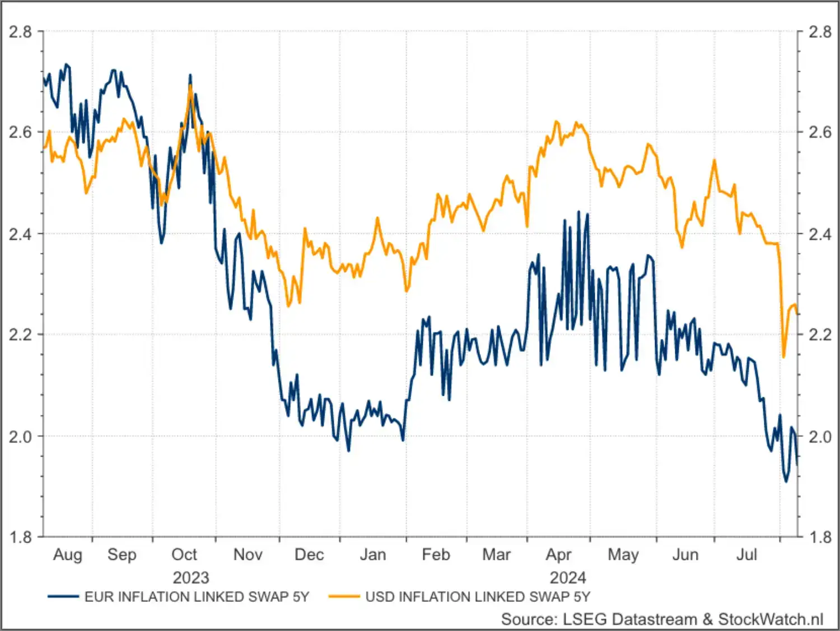Click the orange USD legend line marker
This screenshot has height=631, width=840.
tap(344, 597)
